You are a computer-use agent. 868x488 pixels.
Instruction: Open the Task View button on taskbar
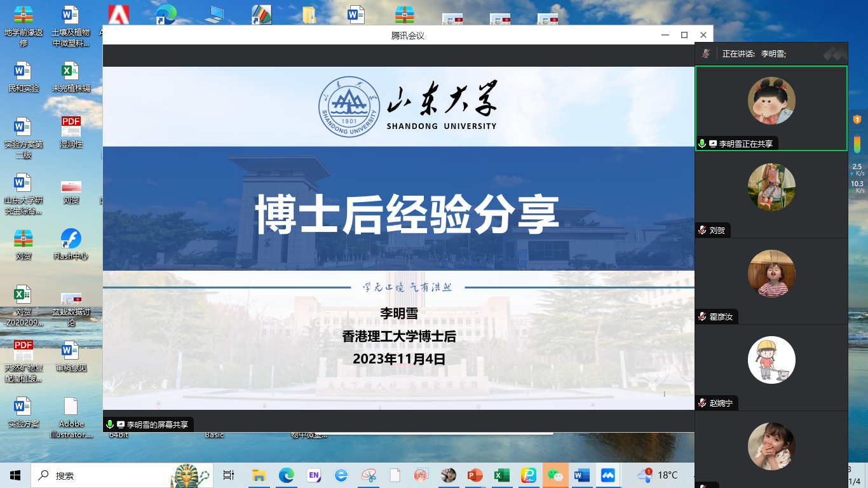point(229,475)
